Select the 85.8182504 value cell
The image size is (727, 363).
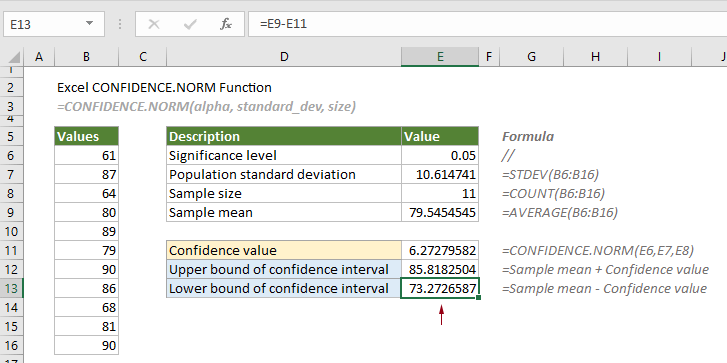pos(440,269)
